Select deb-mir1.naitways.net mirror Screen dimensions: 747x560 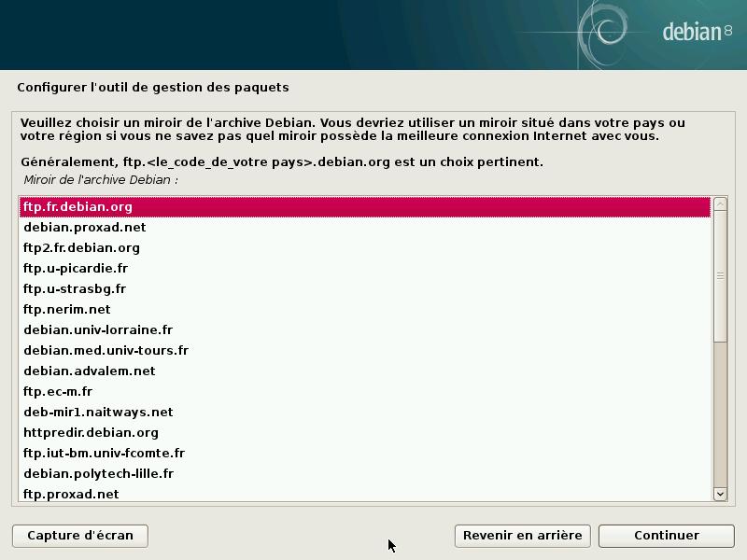(x=98, y=413)
